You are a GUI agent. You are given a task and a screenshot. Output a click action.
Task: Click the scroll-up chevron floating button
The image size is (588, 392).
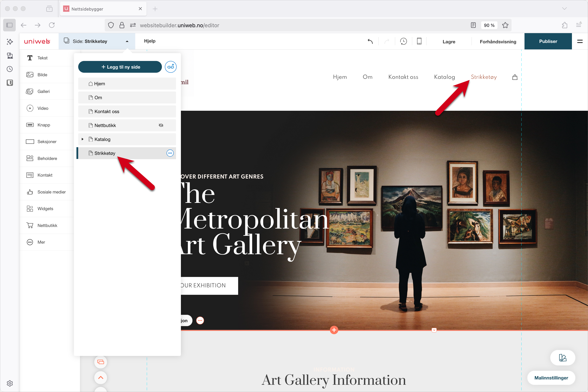pos(101,377)
